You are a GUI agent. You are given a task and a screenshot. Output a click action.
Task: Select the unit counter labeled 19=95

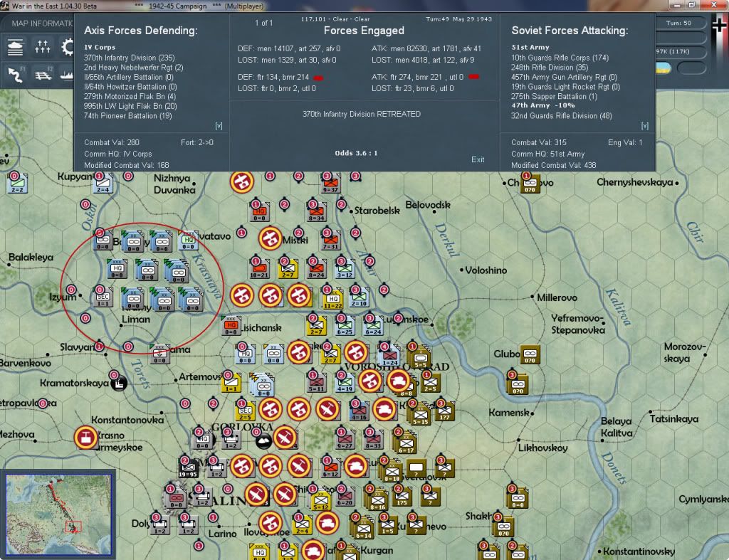(x=188, y=468)
